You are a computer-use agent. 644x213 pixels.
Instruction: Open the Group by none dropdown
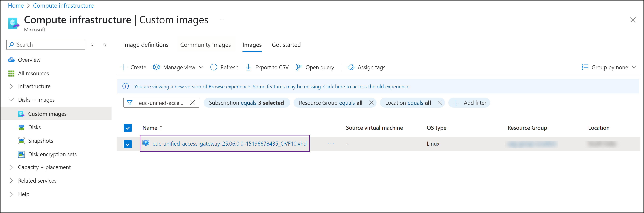click(609, 67)
